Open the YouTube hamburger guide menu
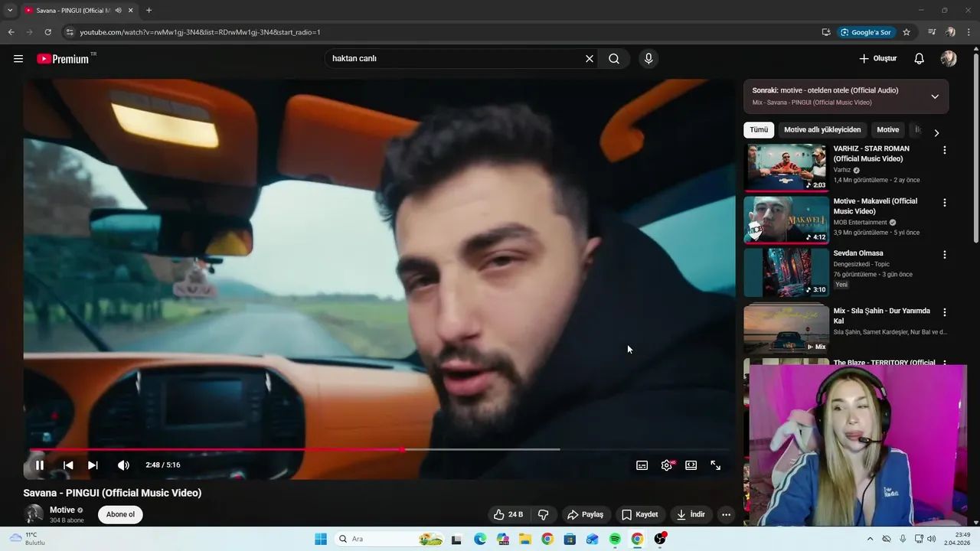 pos(18,59)
